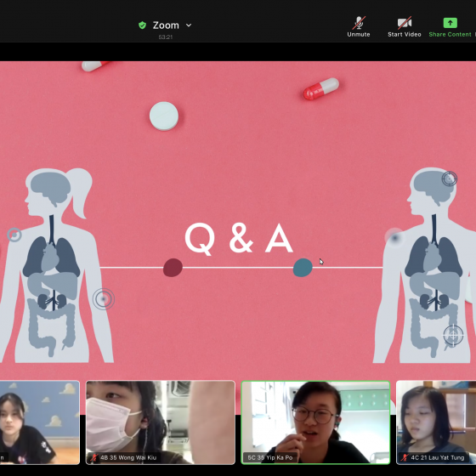Click target marker on right figure's head

(x=450, y=178)
